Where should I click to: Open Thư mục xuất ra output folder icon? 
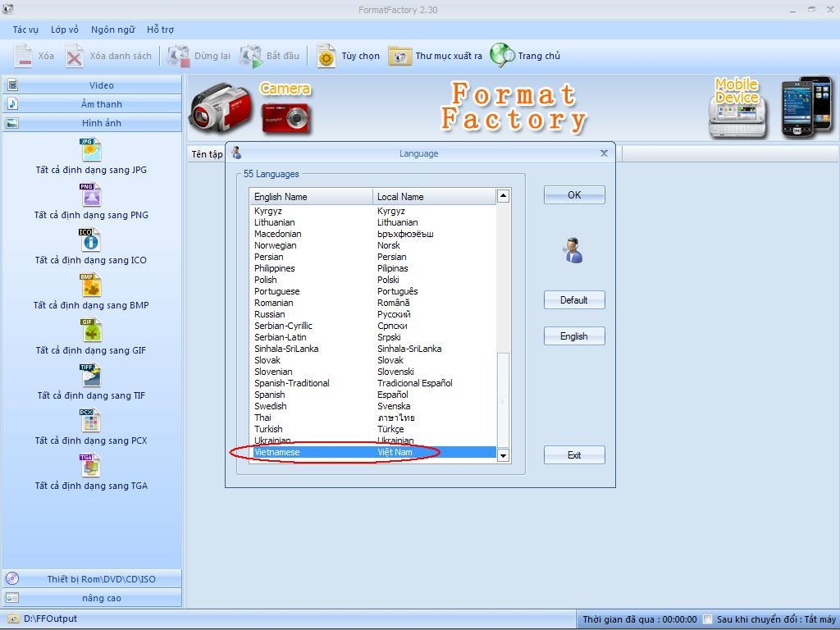point(399,56)
